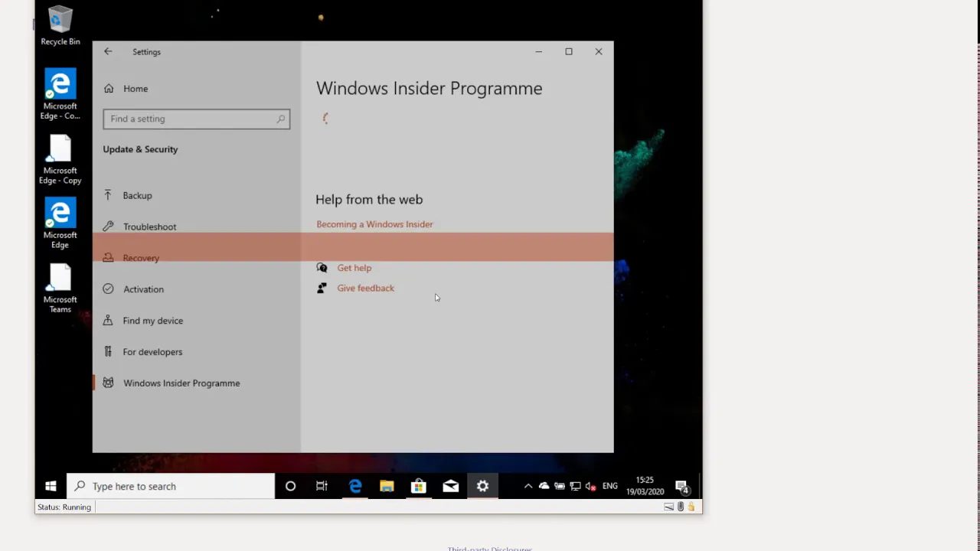Screen dimensions: 980x551
Task: Click the battery tray icon
Action: coord(560,486)
